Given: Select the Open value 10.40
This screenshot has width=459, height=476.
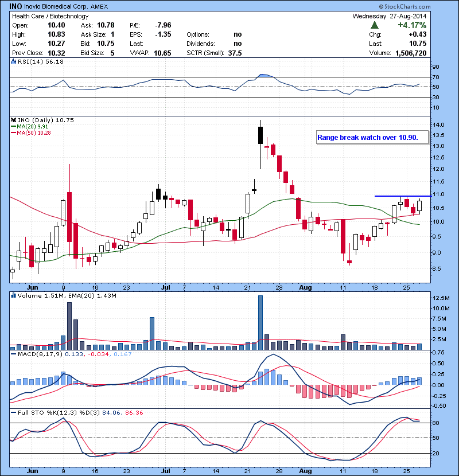Looking at the screenshot, I should [56, 25].
